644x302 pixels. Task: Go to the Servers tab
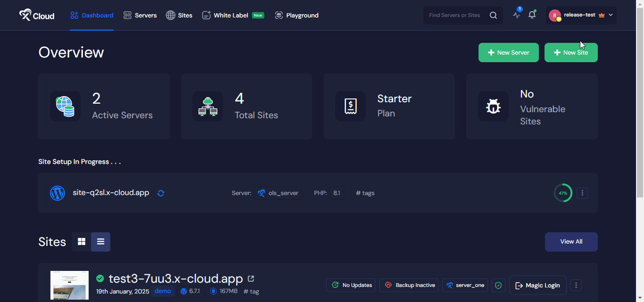click(140, 15)
